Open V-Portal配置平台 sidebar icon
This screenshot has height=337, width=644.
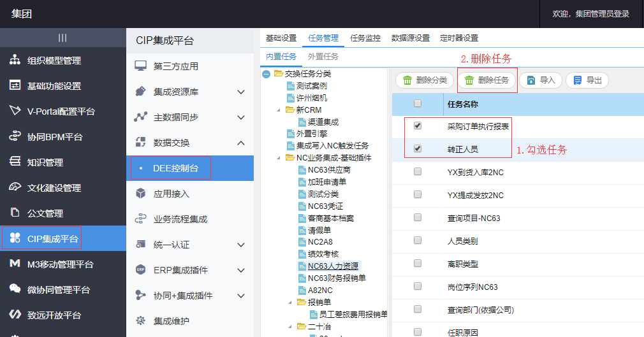click(15, 111)
